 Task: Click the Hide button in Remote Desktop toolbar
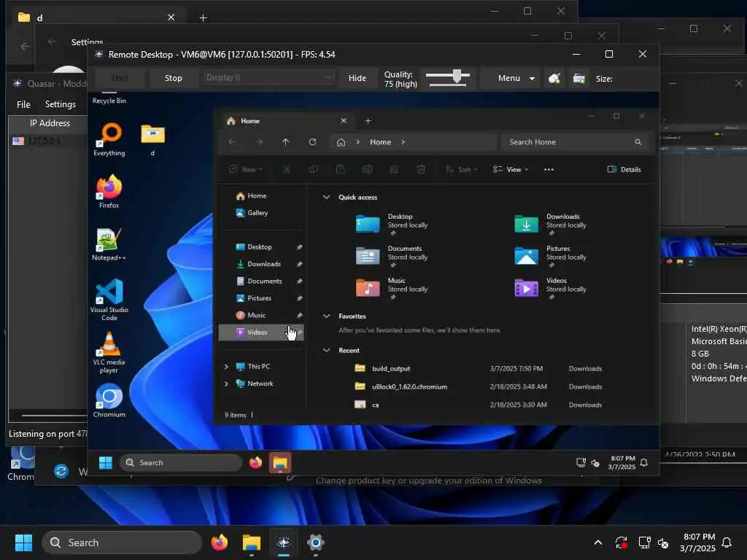point(357,78)
